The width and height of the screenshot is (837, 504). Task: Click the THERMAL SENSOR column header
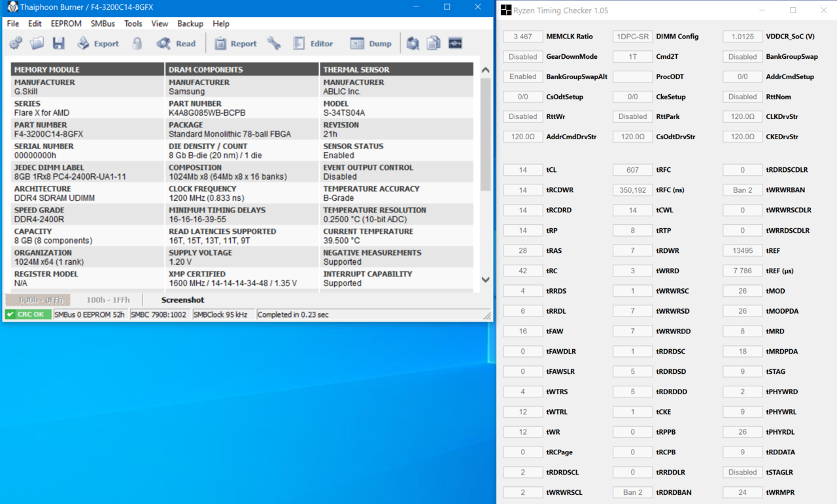(x=396, y=69)
